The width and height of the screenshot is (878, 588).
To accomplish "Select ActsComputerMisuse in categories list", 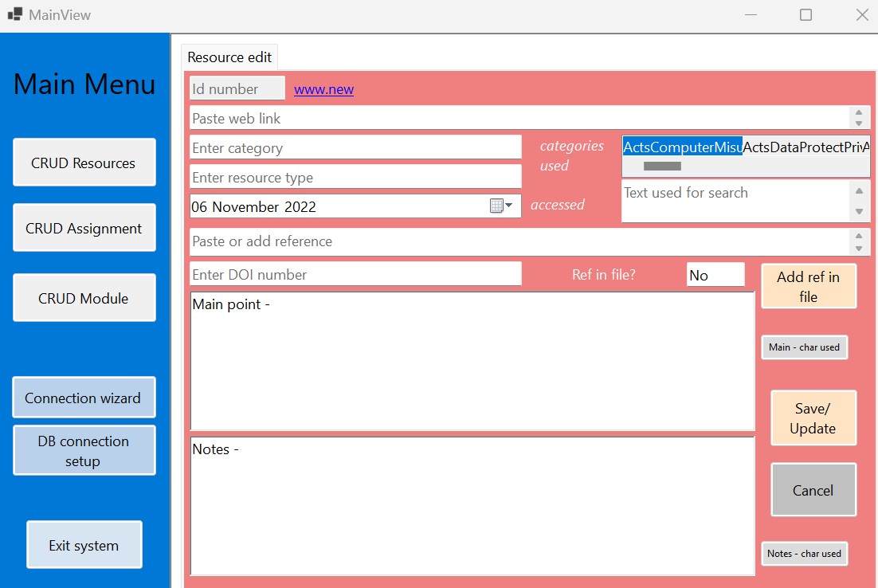I will tap(682, 147).
